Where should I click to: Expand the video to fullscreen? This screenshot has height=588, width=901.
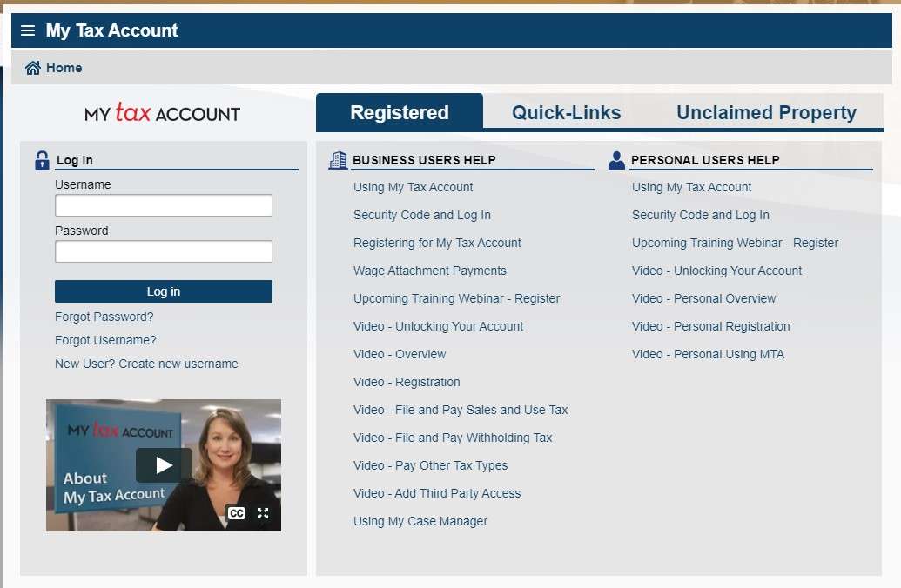coord(264,513)
